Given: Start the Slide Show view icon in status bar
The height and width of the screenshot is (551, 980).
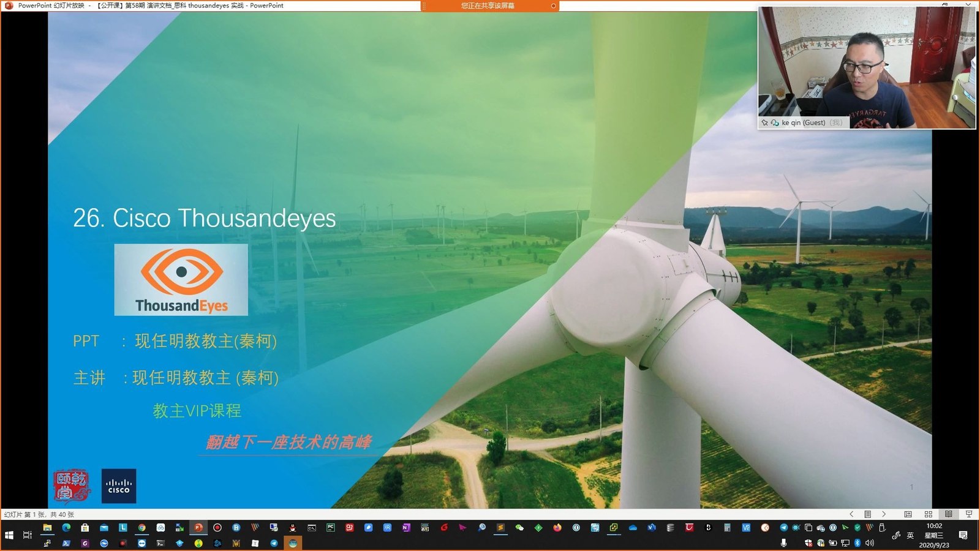Looking at the screenshot, I should (x=969, y=514).
